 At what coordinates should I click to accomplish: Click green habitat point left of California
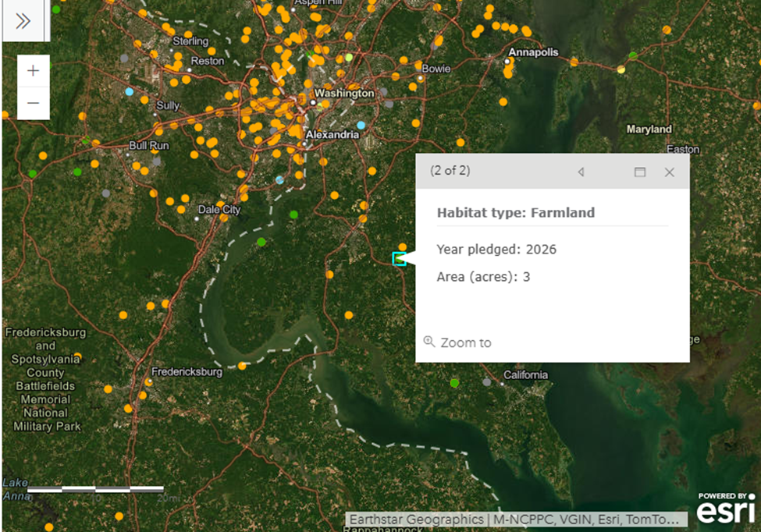454,382
